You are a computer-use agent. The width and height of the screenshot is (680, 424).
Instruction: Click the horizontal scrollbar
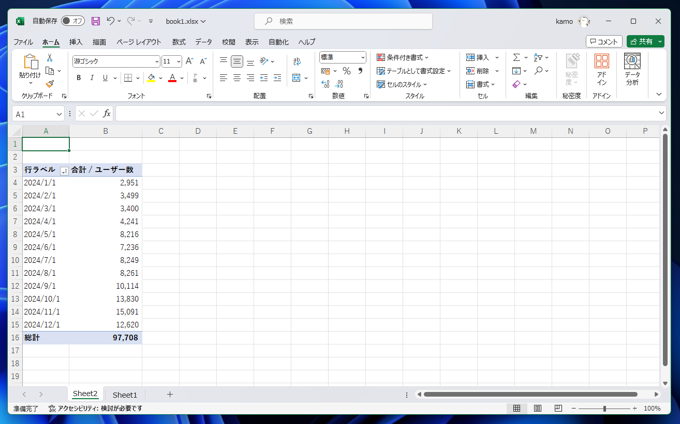[531, 395]
